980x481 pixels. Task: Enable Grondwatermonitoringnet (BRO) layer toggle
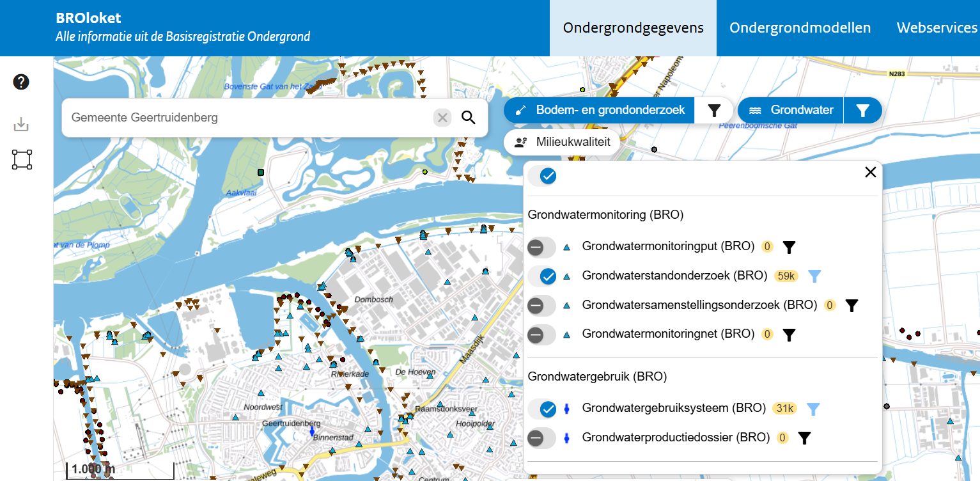point(541,335)
